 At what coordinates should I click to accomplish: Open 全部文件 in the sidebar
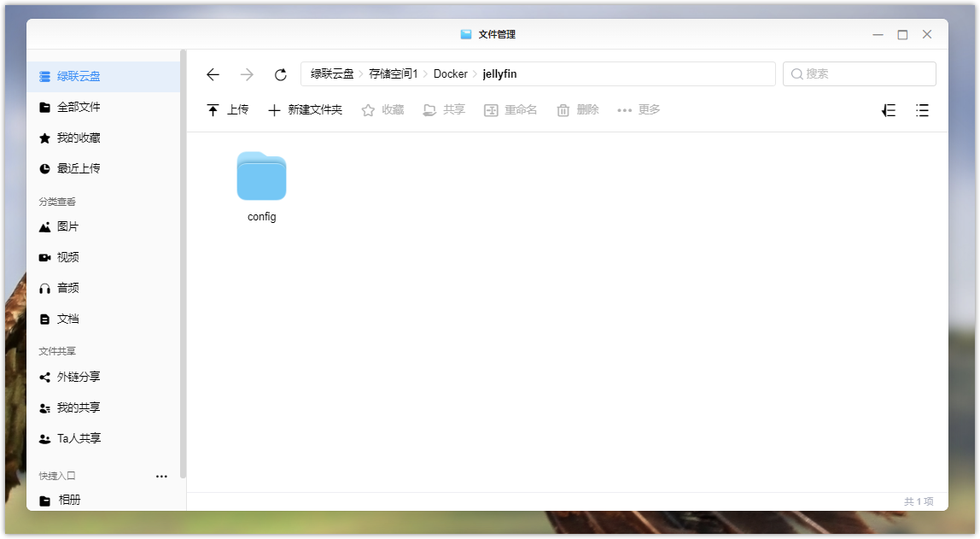pyautogui.click(x=103, y=107)
